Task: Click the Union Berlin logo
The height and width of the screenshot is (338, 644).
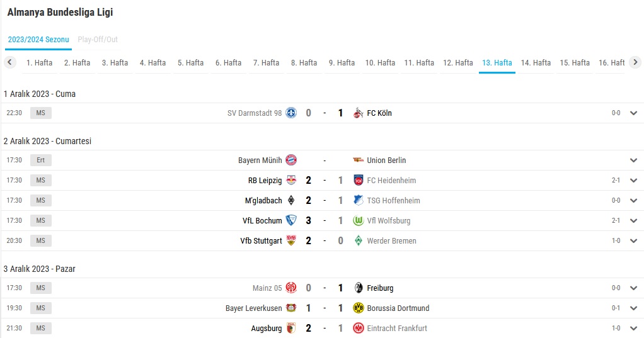Action: click(x=358, y=160)
